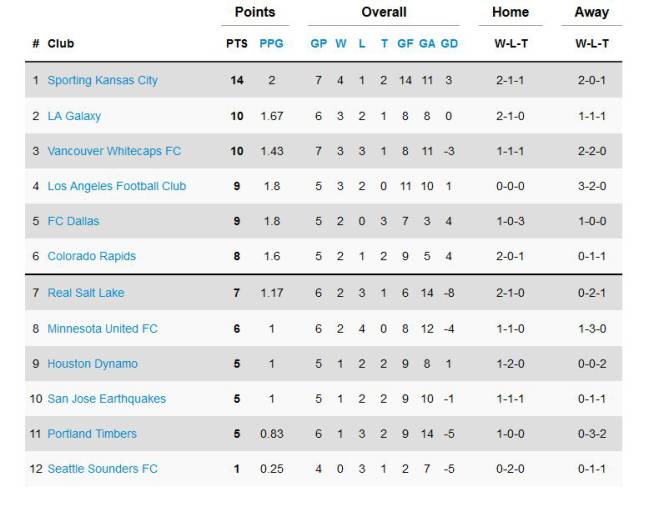Sort table by W wins column header
Screen dimensions: 649x507
[341, 43]
